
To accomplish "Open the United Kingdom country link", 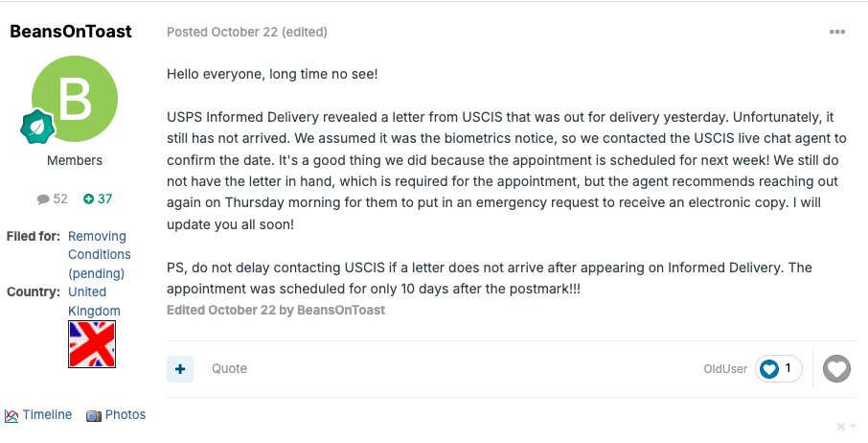I will pos(94,301).
